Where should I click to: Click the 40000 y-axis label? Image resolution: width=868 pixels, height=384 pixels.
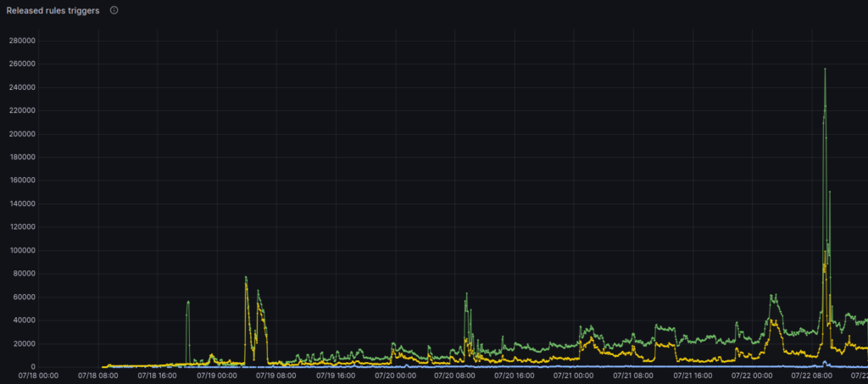[24, 320]
